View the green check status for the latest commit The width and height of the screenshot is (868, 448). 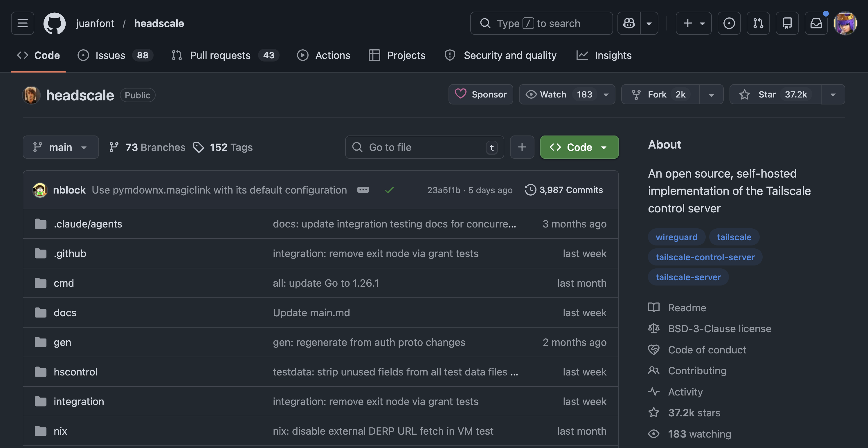point(389,190)
